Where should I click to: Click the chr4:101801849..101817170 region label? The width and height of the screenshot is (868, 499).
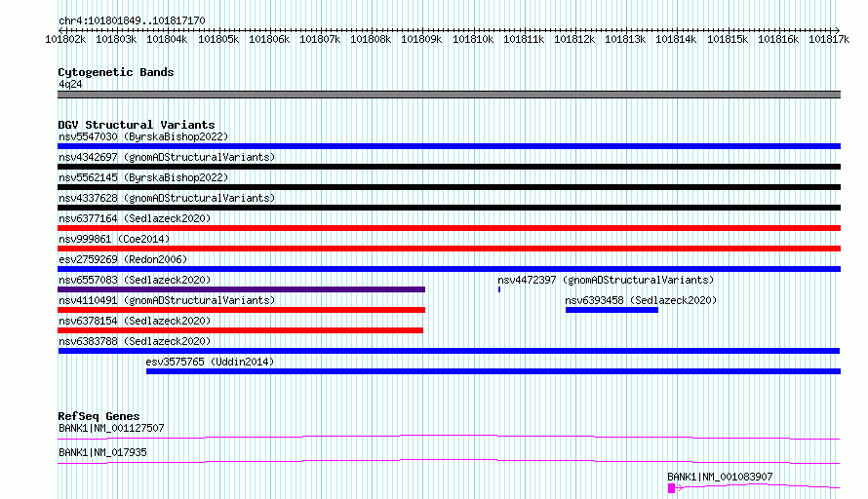click(x=132, y=20)
